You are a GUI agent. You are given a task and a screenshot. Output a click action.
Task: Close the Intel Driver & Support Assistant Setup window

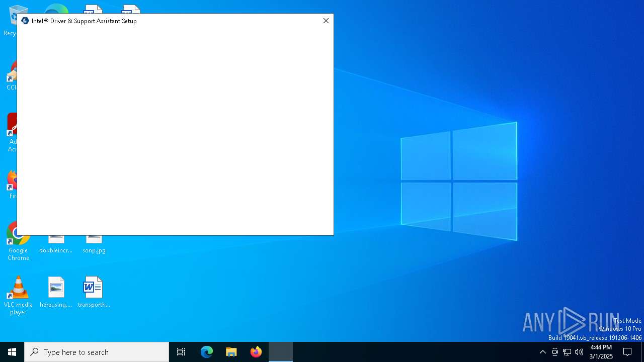coord(326,21)
